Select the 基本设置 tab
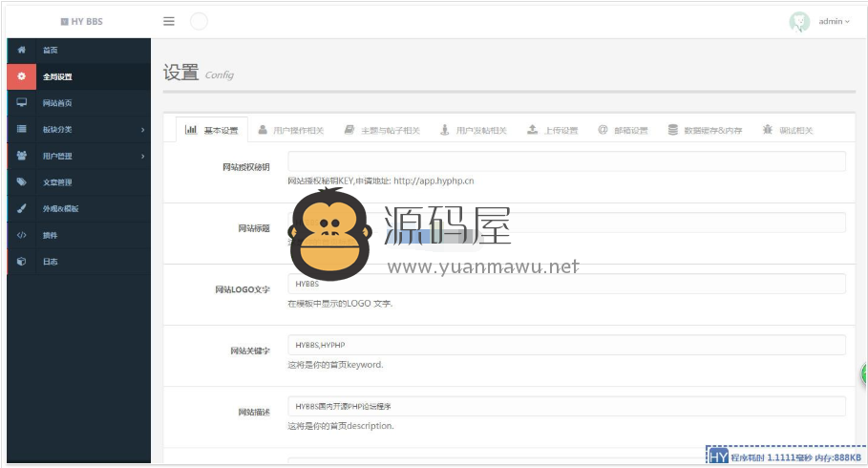This screenshot has width=868, height=468. 211,130
